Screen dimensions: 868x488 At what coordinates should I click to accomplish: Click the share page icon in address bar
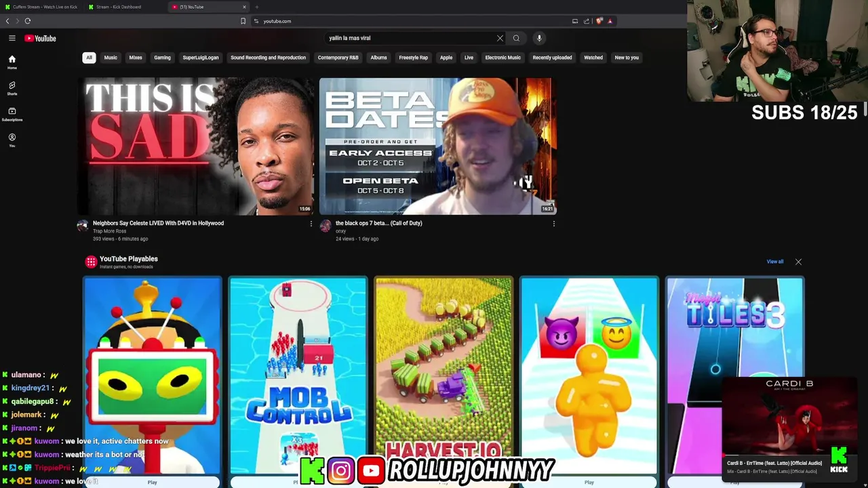coord(587,21)
